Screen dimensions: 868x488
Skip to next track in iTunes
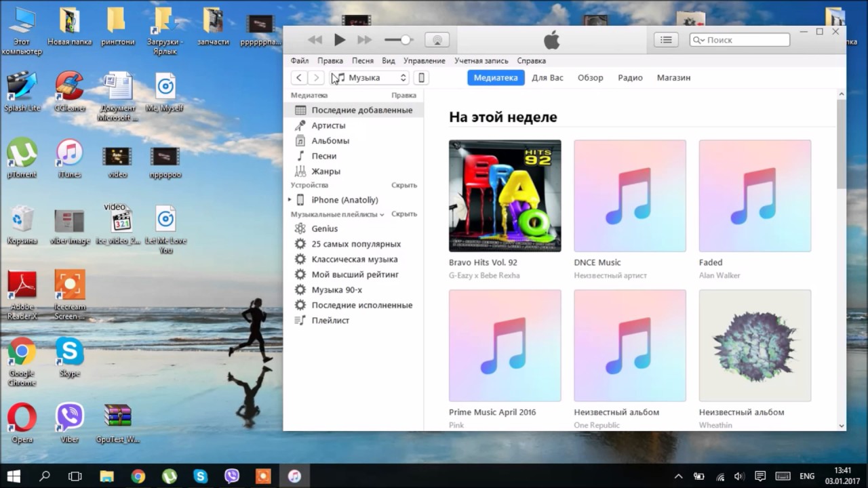coord(365,40)
